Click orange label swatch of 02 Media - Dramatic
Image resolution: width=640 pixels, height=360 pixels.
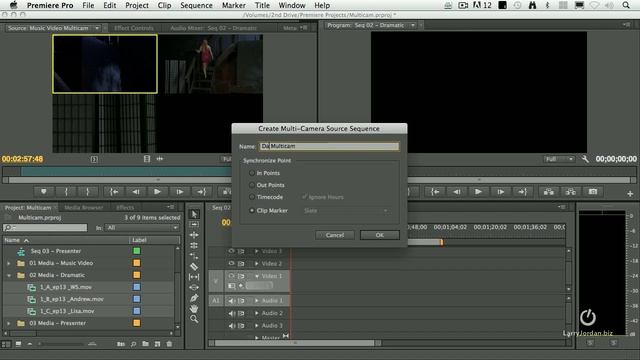coord(137,275)
